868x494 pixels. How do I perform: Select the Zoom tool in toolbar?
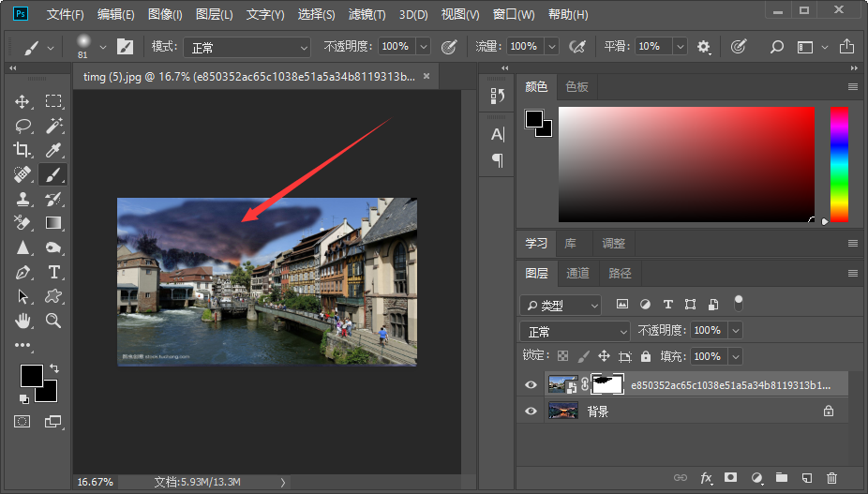[x=53, y=321]
